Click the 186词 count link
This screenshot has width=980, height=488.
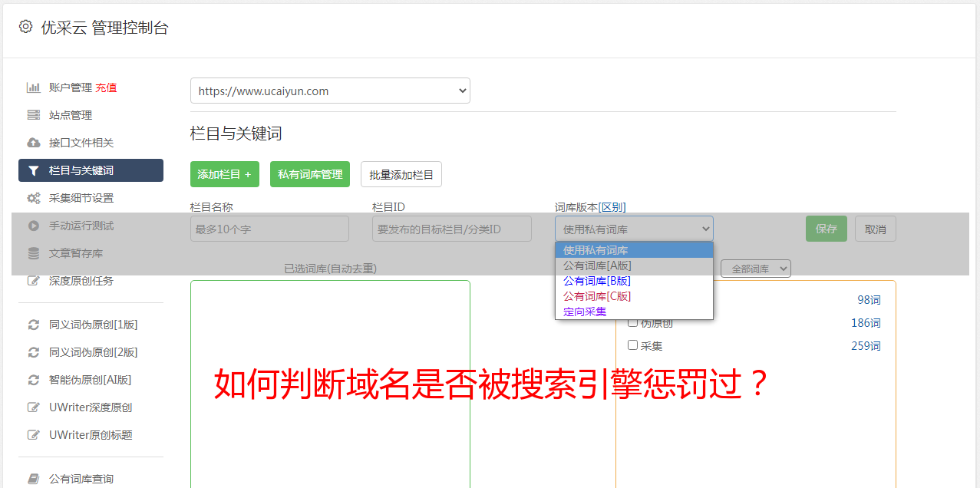(866, 323)
